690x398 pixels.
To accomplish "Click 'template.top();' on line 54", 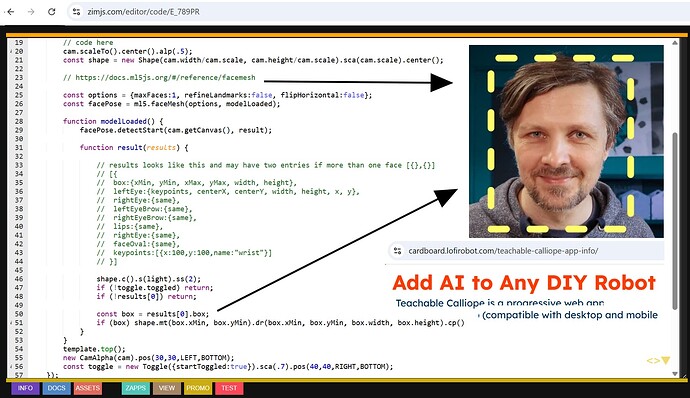I will click(94, 349).
